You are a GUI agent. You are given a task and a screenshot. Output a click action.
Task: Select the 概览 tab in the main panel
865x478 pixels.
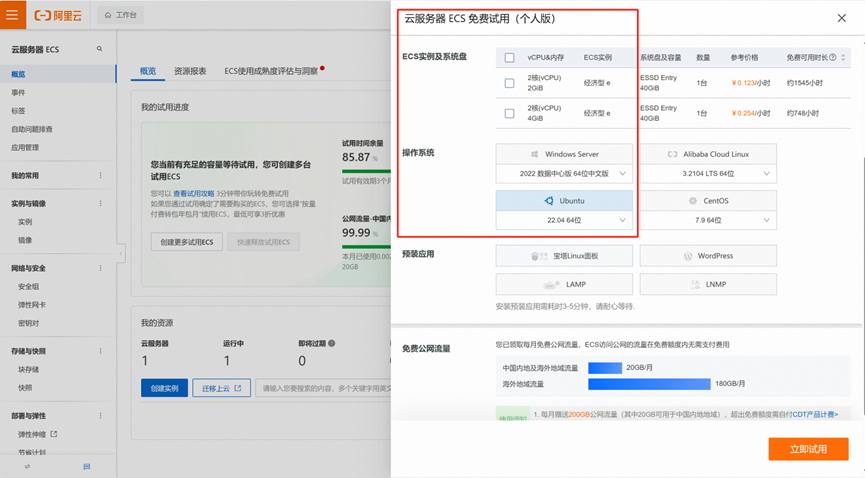click(x=148, y=71)
